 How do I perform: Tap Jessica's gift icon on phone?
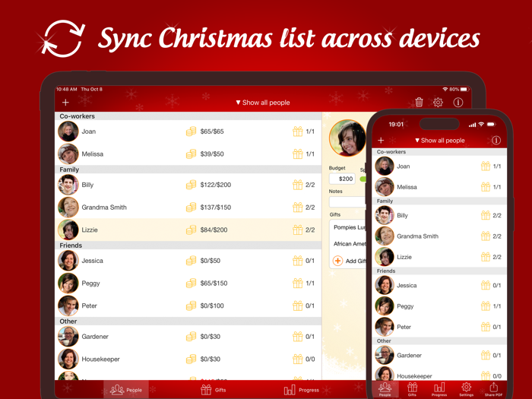pyautogui.click(x=486, y=285)
